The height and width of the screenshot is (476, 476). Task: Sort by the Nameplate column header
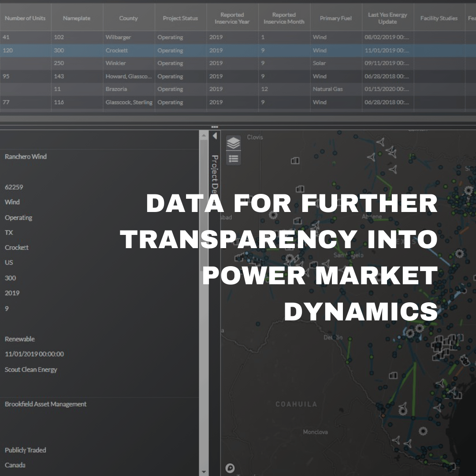point(77,18)
